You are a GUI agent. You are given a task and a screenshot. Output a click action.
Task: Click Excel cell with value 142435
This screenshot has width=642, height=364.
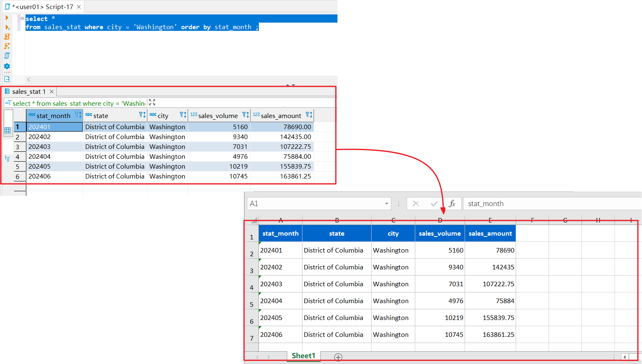tap(490, 267)
